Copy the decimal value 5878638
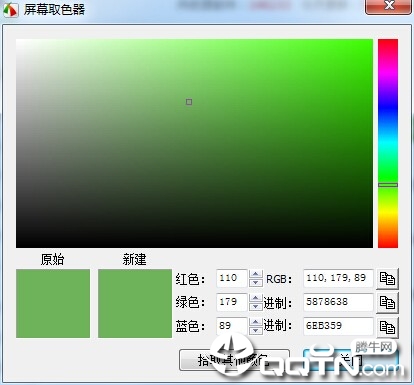The image size is (414, 385). [387, 303]
